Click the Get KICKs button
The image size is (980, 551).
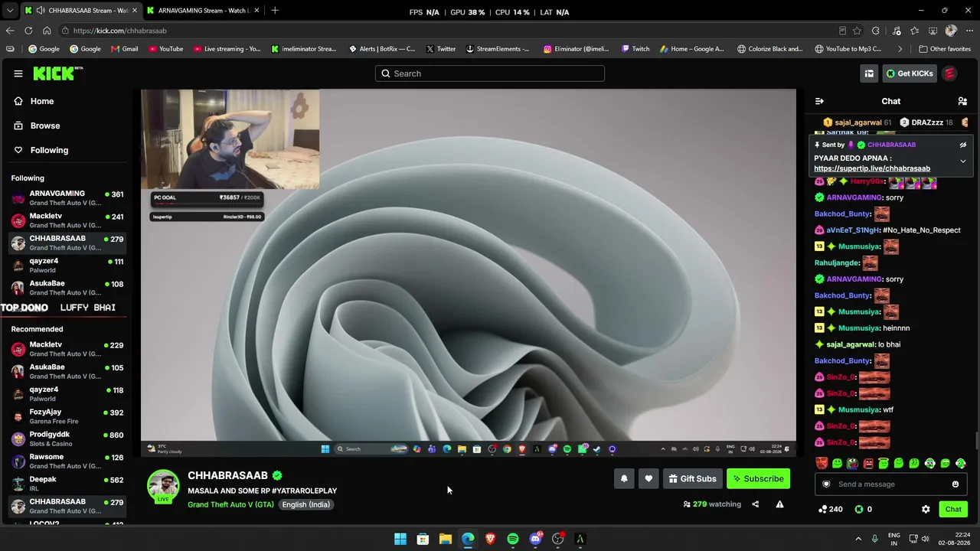pos(909,73)
